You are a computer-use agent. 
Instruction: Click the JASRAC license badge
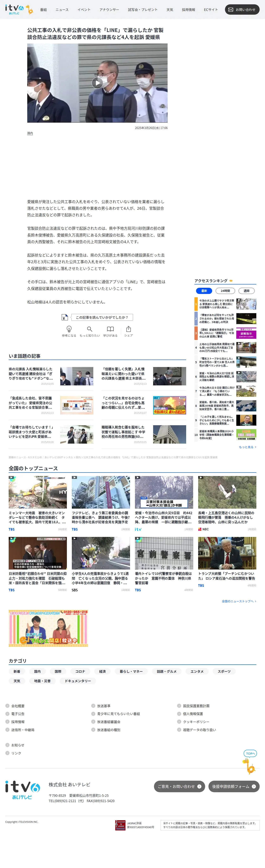[x=120, y=825]
